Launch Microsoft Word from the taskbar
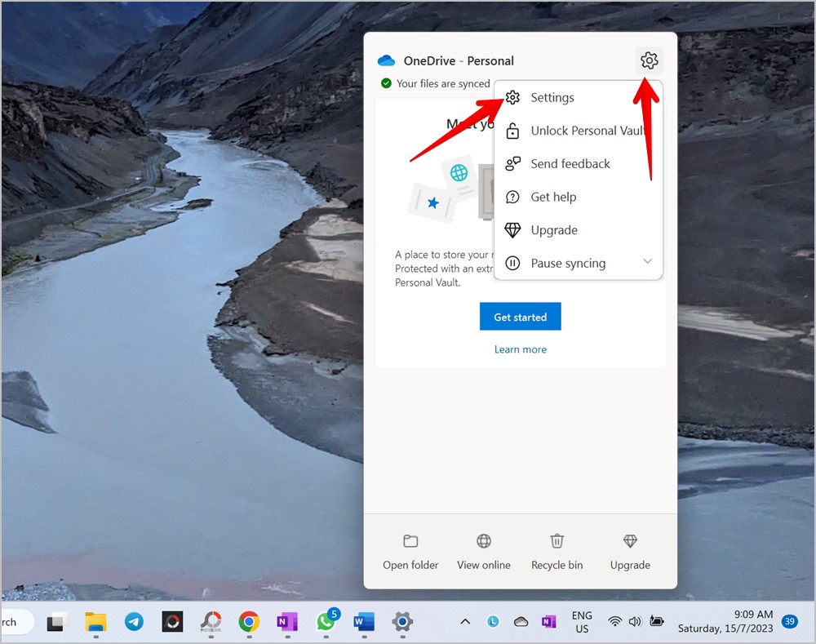 [x=364, y=622]
